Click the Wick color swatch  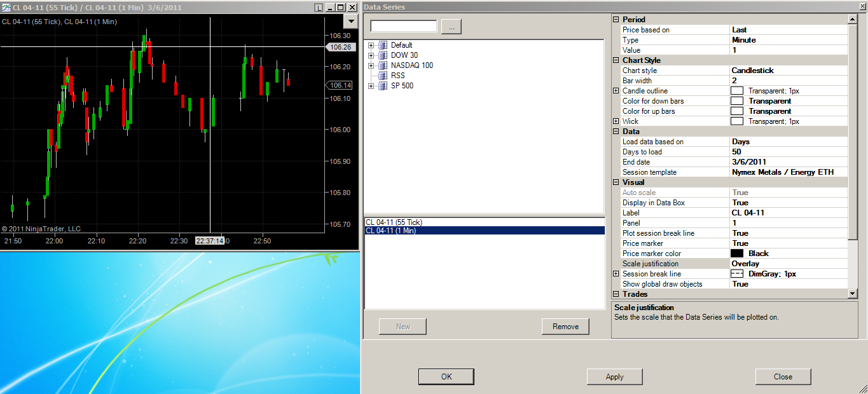[737, 121]
